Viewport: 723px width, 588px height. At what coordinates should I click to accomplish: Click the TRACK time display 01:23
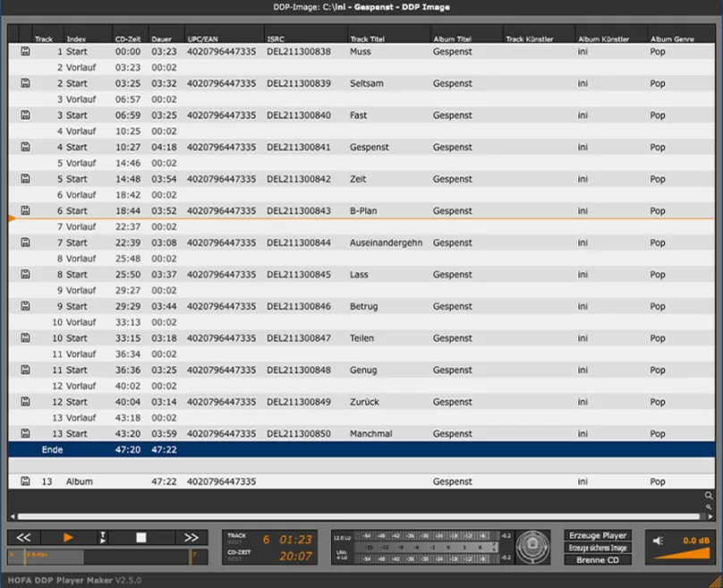[295, 539]
